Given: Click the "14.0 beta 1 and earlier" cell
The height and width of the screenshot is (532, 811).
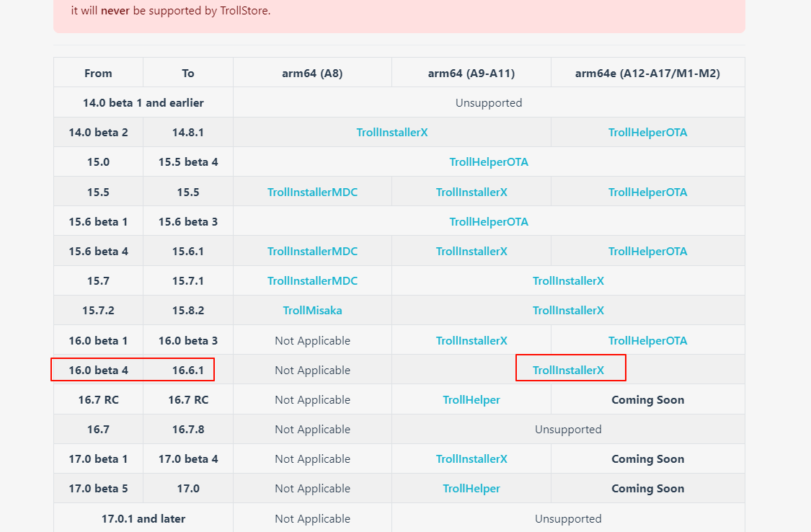Looking at the screenshot, I should 143,103.
